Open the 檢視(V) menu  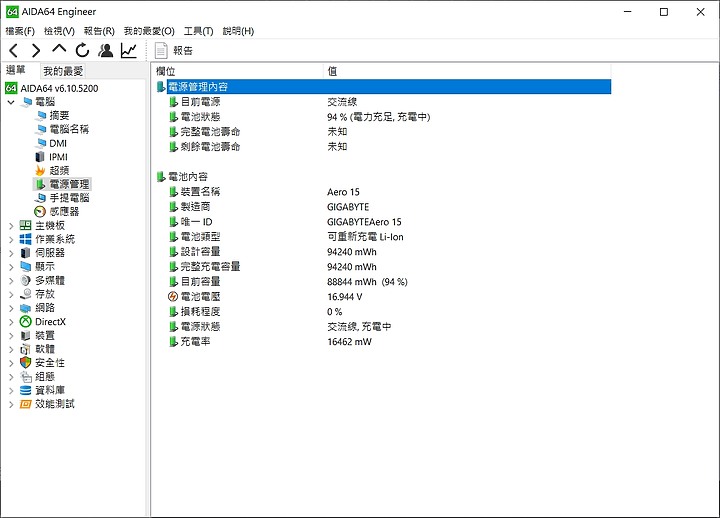click(59, 31)
